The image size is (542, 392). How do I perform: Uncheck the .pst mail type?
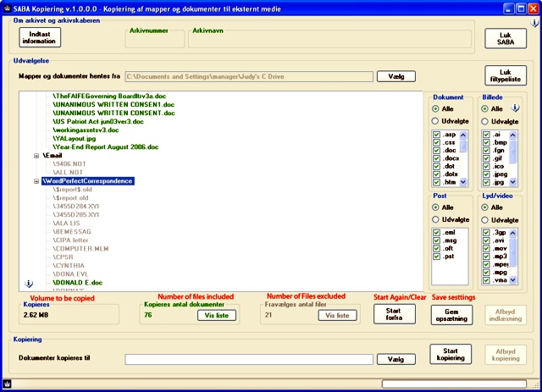pos(437,257)
